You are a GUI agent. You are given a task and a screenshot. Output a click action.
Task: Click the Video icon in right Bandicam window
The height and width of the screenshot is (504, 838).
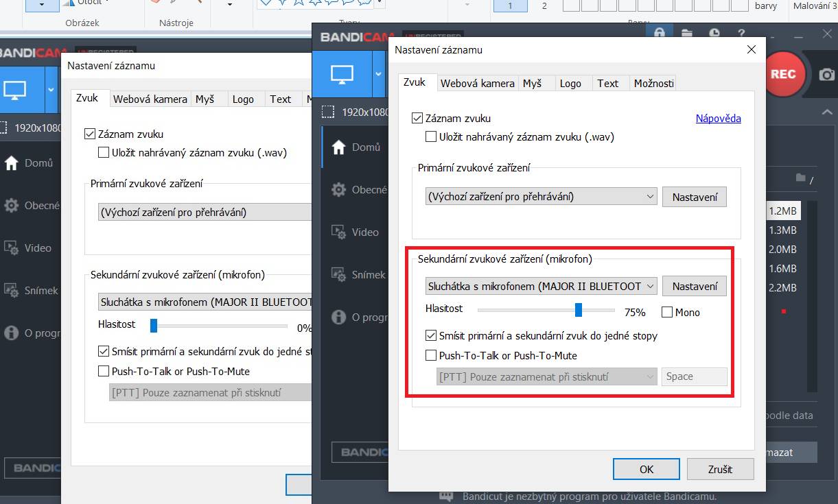(339, 232)
